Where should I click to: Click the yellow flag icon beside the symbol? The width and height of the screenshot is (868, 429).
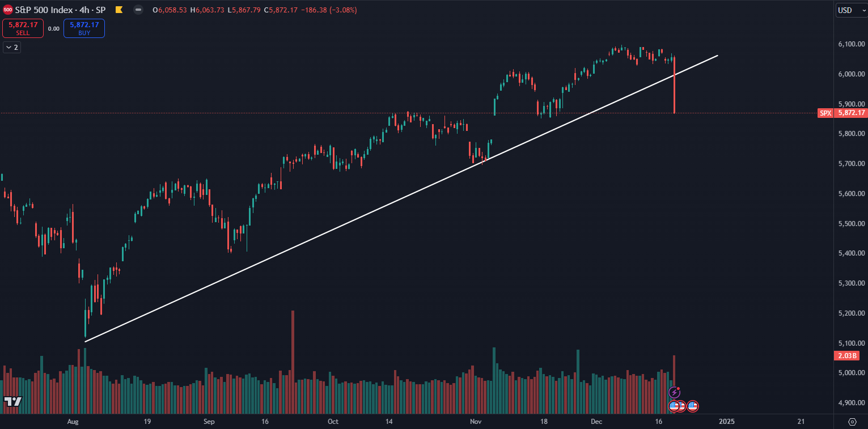[118, 10]
